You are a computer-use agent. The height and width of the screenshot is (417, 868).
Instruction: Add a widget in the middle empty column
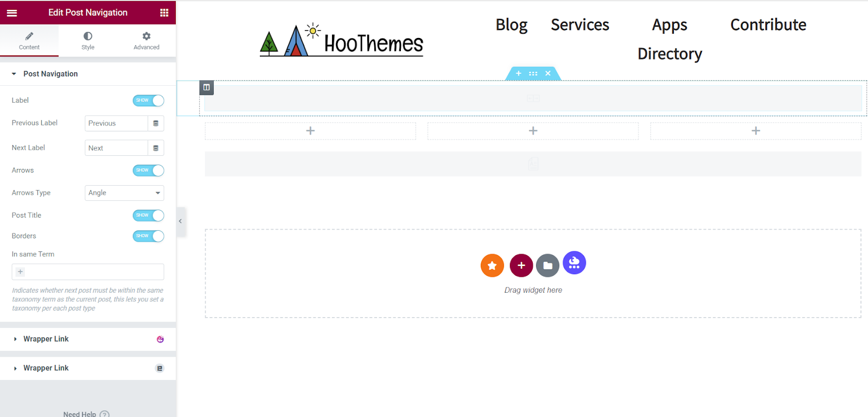[533, 131]
